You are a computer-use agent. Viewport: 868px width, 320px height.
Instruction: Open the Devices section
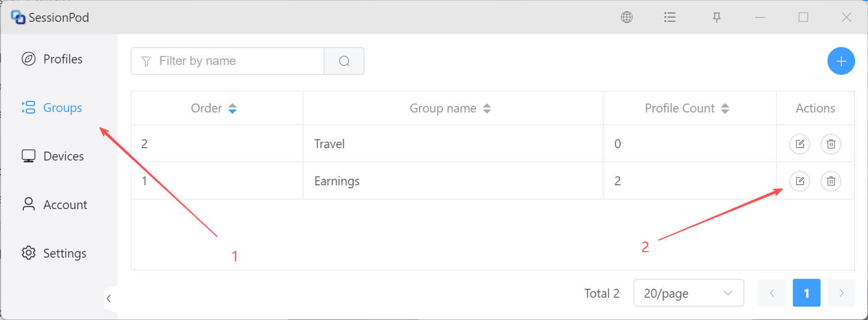(x=52, y=156)
